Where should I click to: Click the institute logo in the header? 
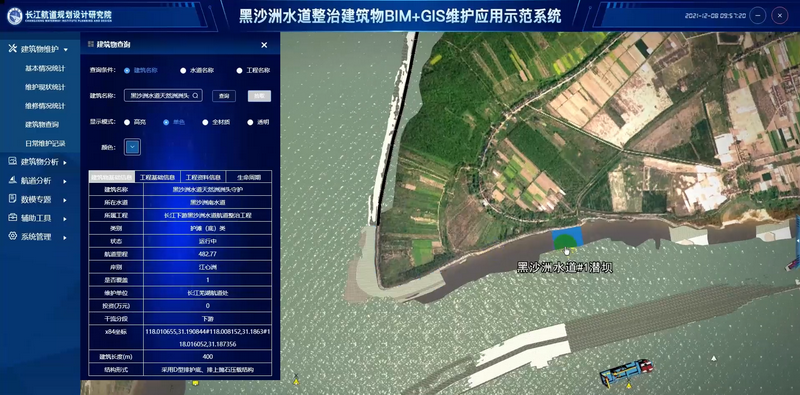[x=14, y=16]
